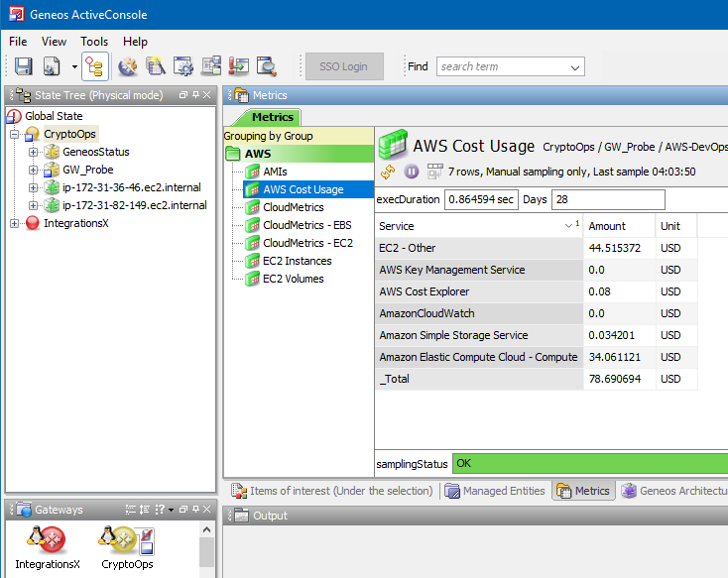
Task: Click the red exclamation alert window icon
Action: [239, 66]
